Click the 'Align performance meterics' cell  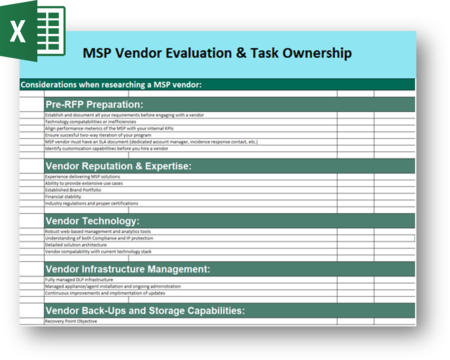[191, 128]
